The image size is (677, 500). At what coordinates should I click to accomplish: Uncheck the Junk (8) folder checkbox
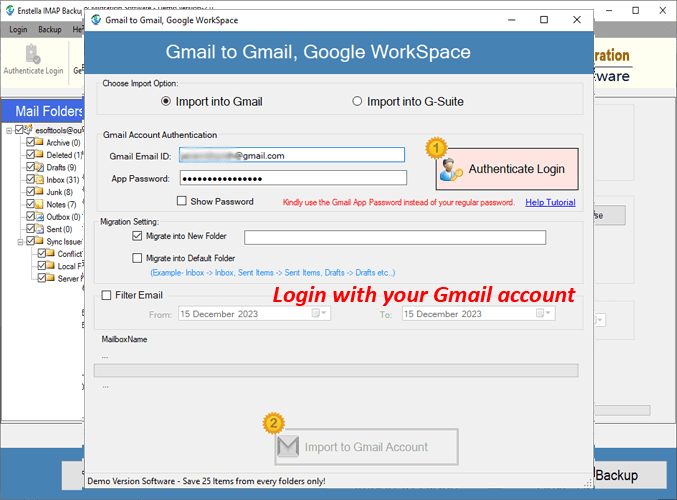pos(30,191)
